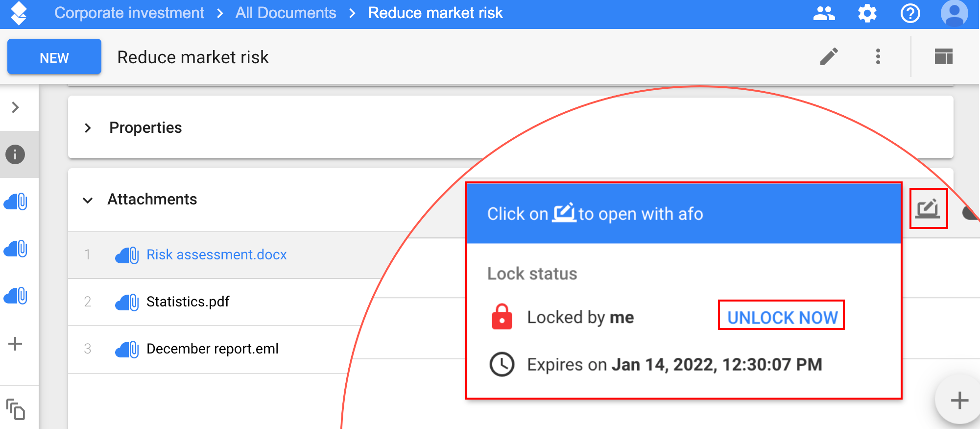980x429 pixels.
Task: Click the open with afo edit icon
Action: [928, 208]
